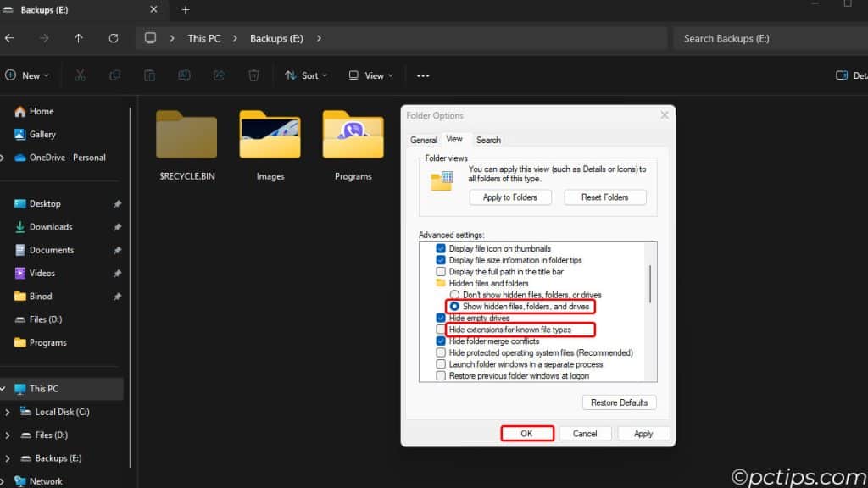Click the Rename icon in the toolbar
Viewport: 868px width, 488px height.
coord(184,75)
